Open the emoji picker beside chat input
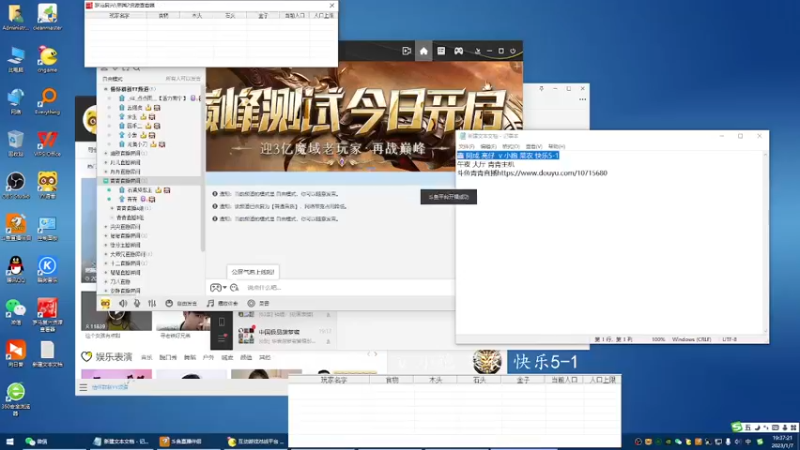This screenshot has height=450, width=800. coord(234,288)
